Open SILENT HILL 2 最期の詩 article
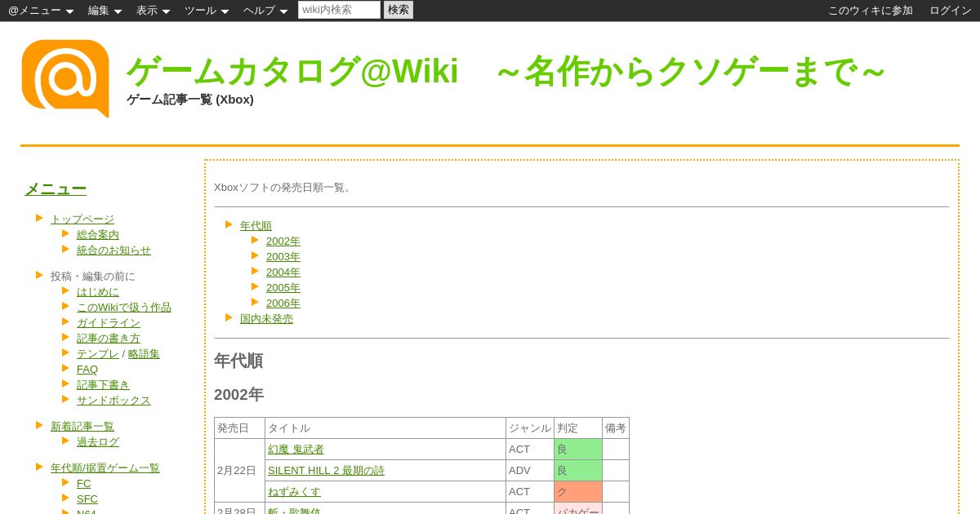Viewport: 980px width, 514px height. (x=326, y=470)
